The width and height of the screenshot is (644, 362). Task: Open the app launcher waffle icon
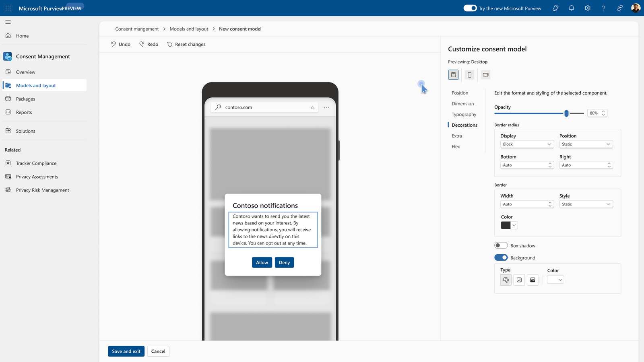[8, 8]
